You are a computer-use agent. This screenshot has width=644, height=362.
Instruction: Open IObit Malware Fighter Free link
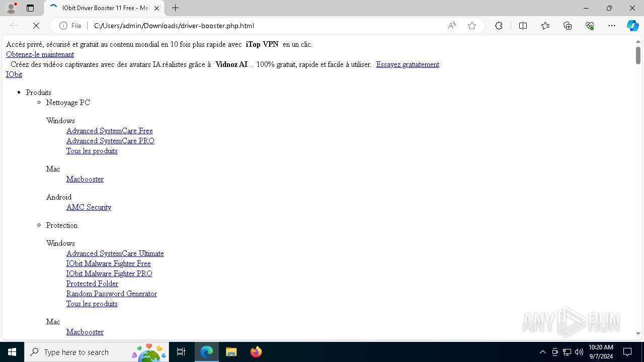[109, 263]
